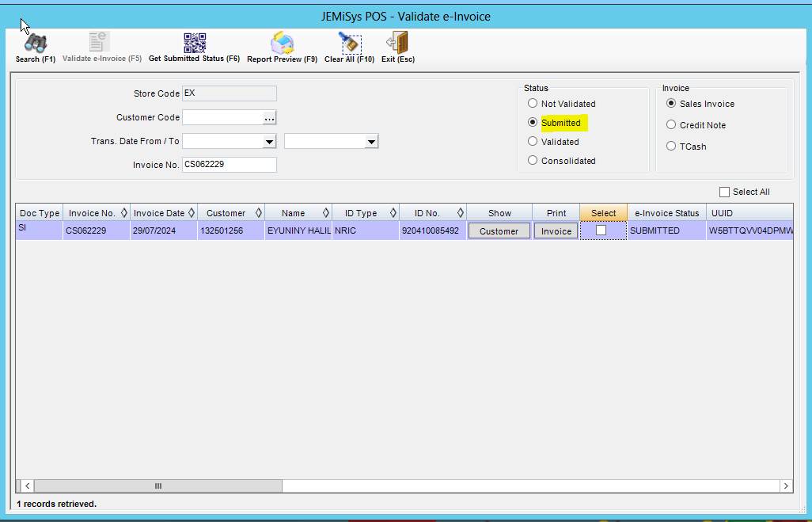Open the Trans. Date From dropdown
The height and width of the screenshot is (522, 812).
270,141
